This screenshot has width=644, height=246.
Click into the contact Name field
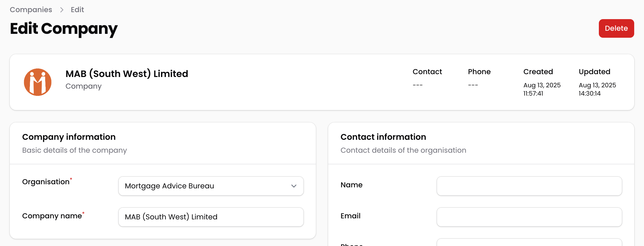point(529,186)
